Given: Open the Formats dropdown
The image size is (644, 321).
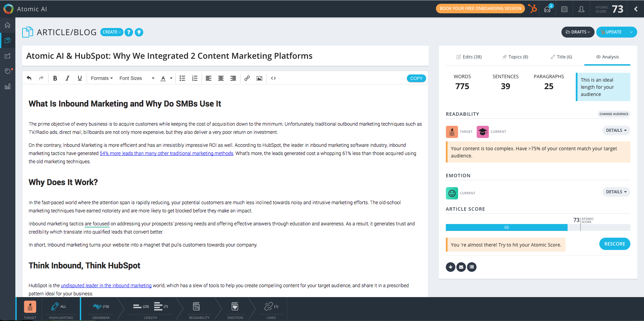Looking at the screenshot, I should point(102,78).
